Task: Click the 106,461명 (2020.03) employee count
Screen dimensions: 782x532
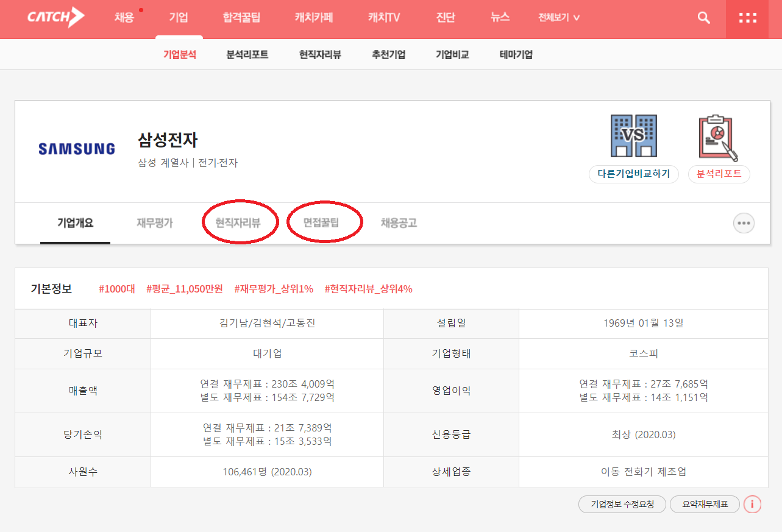Action: pos(267,472)
